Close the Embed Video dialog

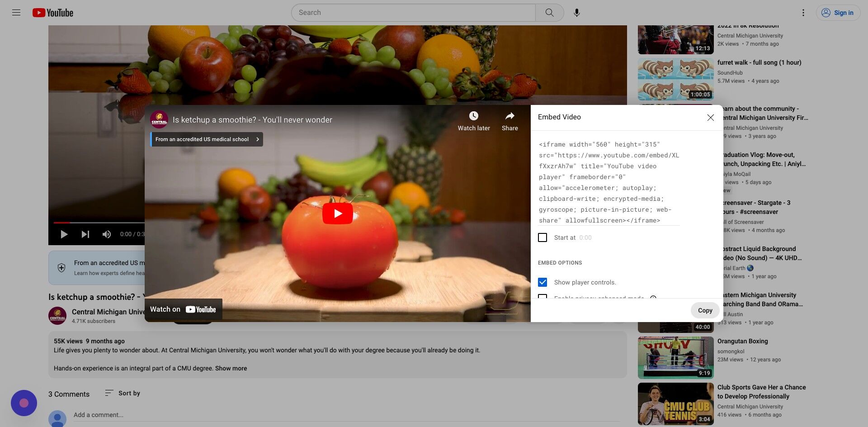[x=710, y=118]
